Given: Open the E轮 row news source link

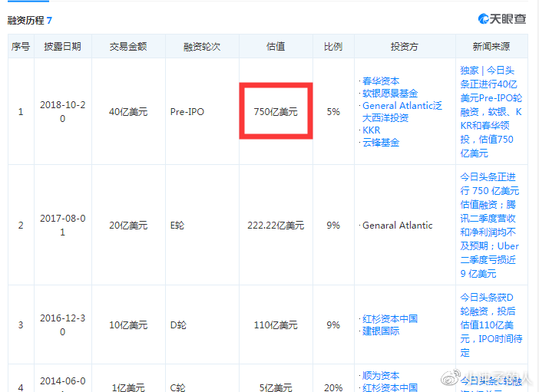Looking at the screenshot, I should tap(491, 225).
